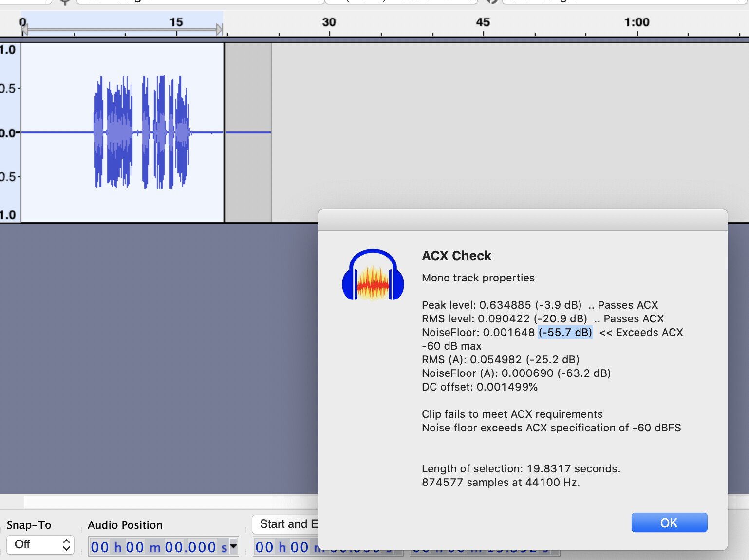Click the 'RMS (A): 0.054982' line
This screenshot has width=749, height=560.
pos(501,359)
